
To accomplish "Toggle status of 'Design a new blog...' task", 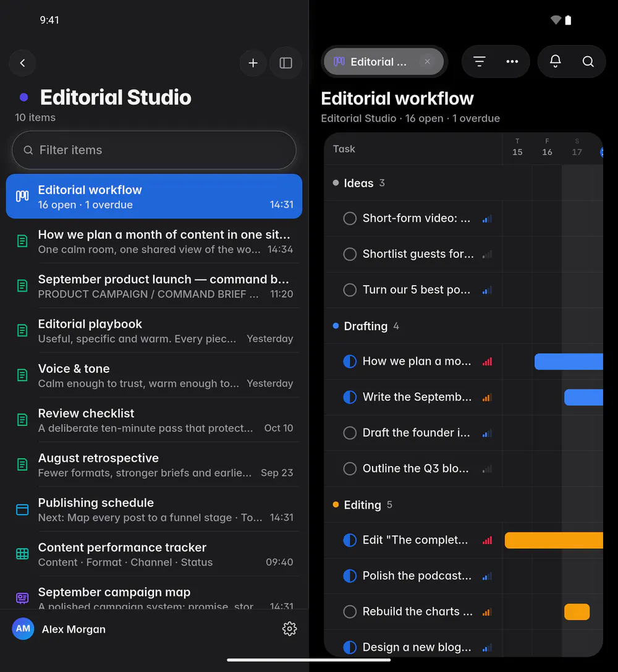I will (x=350, y=647).
